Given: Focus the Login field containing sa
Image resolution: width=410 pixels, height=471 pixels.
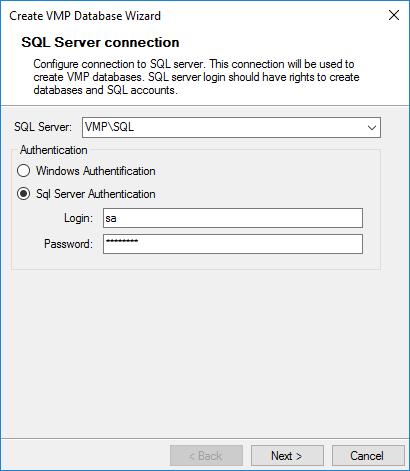Looking at the screenshot, I should [x=233, y=218].
